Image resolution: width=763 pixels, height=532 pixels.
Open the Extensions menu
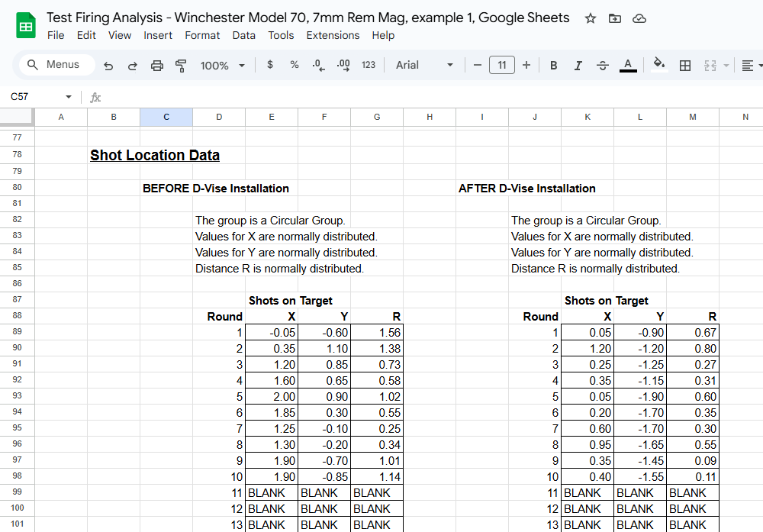tap(333, 35)
